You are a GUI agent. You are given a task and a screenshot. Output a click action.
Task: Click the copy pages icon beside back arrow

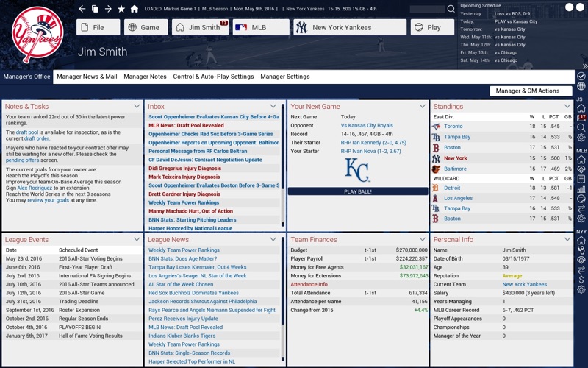[x=96, y=9]
